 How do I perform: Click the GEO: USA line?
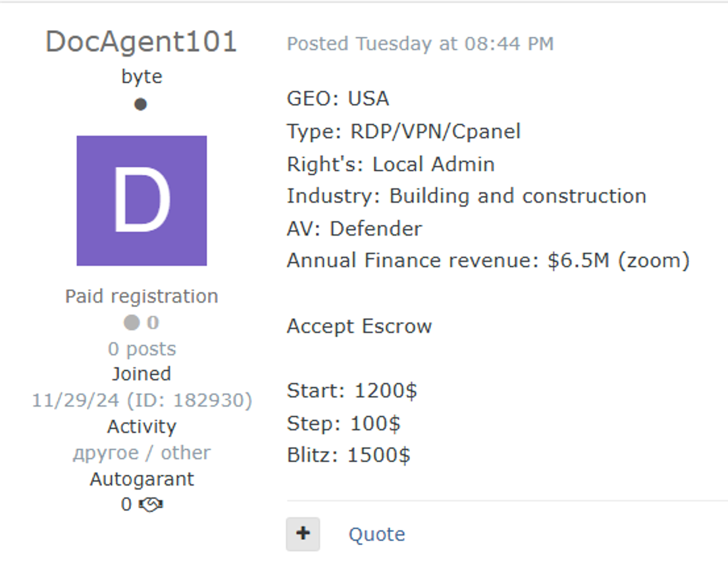[338, 99]
